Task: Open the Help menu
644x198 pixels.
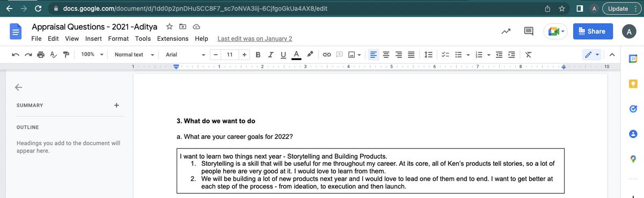Action: pyautogui.click(x=201, y=39)
